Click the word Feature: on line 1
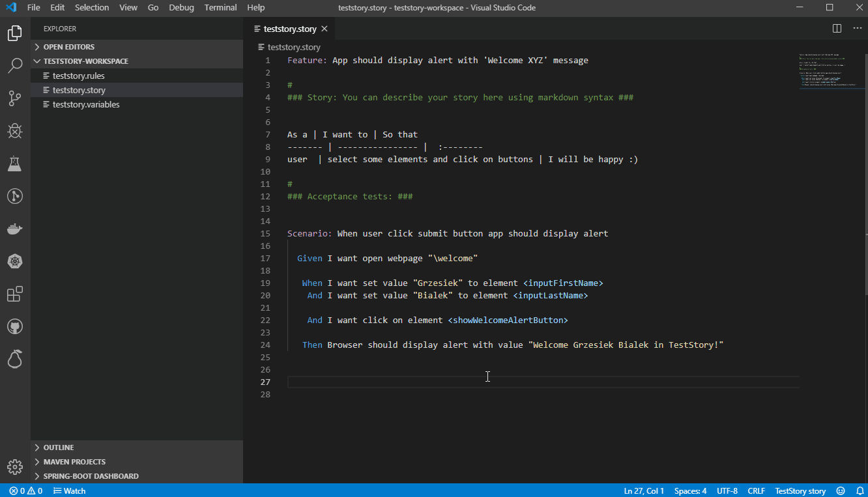 coord(308,61)
